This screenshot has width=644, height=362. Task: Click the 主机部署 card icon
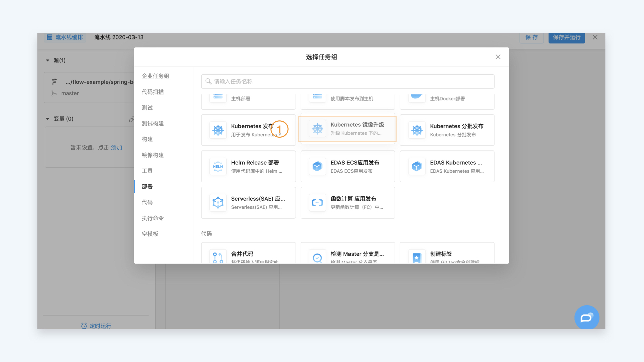pyautogui.click(x=218, y=98)
